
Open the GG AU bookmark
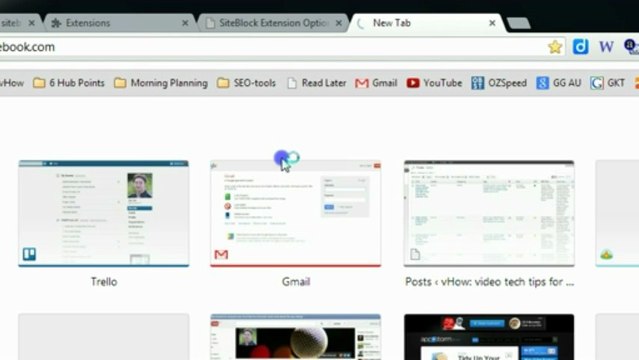(558, 83)
